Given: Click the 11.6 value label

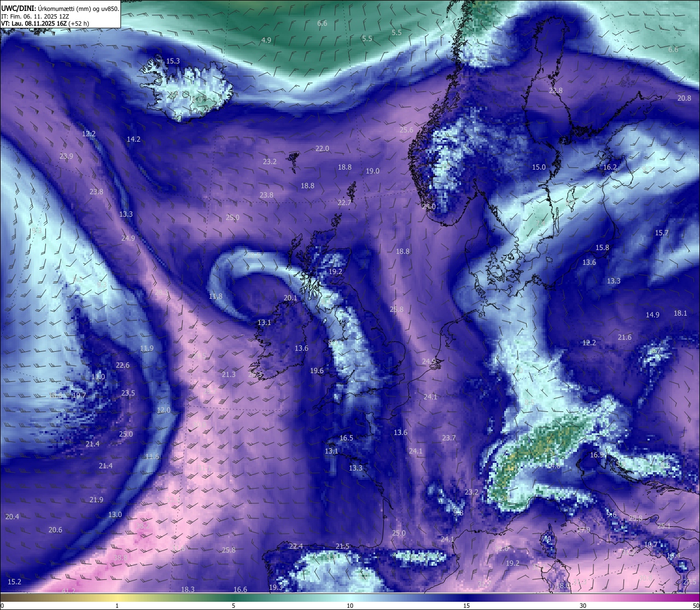Looking at the screenshot, I should [x=152, y=457].
